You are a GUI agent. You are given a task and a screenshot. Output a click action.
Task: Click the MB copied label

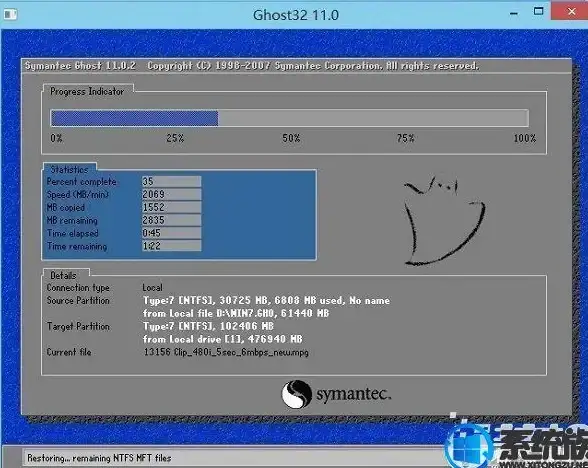coord(66,207)
